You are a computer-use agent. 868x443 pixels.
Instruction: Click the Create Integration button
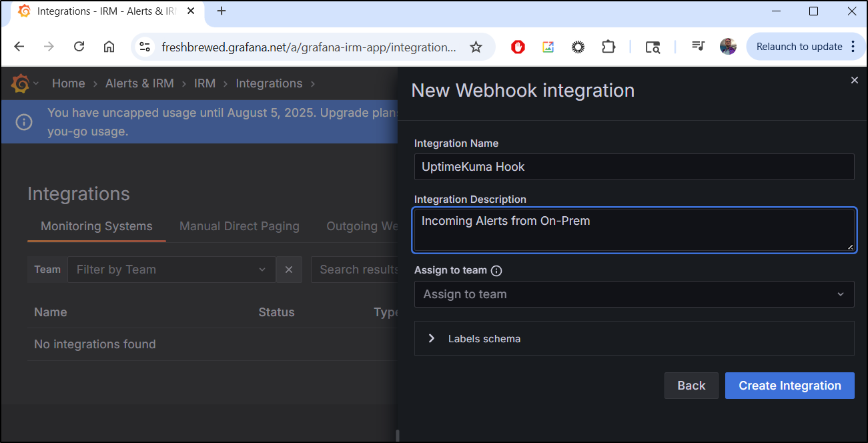(790, 386)
